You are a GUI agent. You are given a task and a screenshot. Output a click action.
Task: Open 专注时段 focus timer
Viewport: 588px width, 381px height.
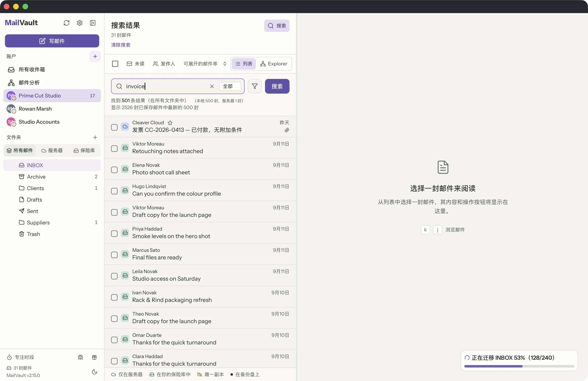pos(20,357)
